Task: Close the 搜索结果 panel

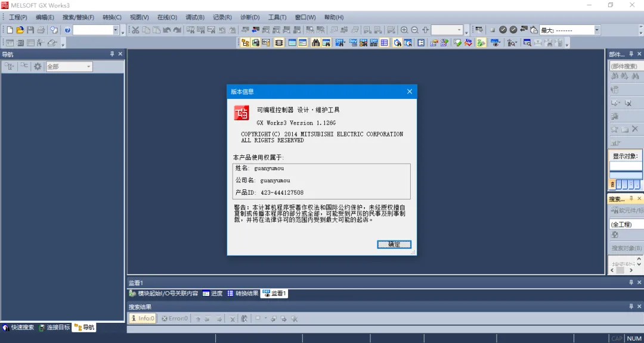Action: pyautogui.click(x=639, y=307)
